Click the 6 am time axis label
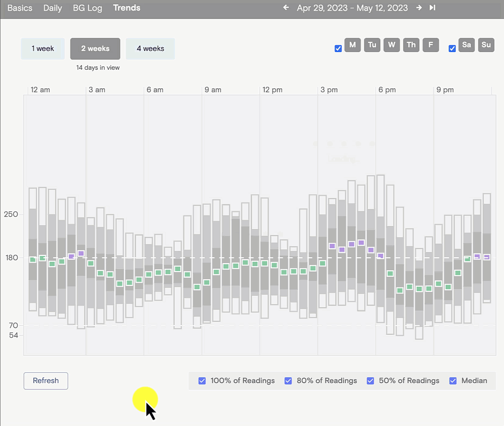504x426 pixels. tap(155, 90)
